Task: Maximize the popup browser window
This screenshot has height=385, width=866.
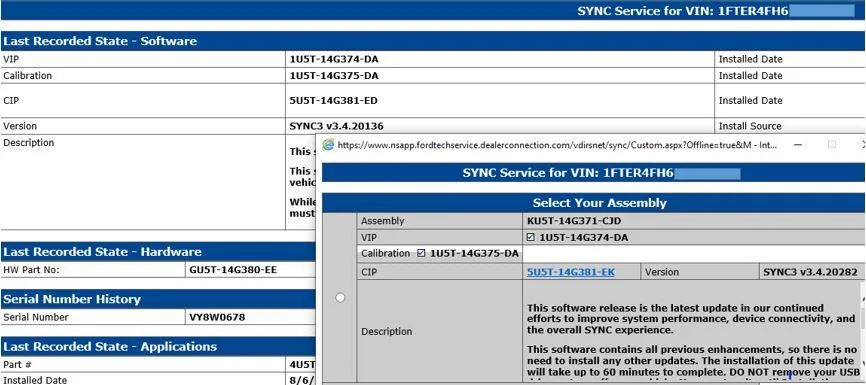Action: (832, 145)
